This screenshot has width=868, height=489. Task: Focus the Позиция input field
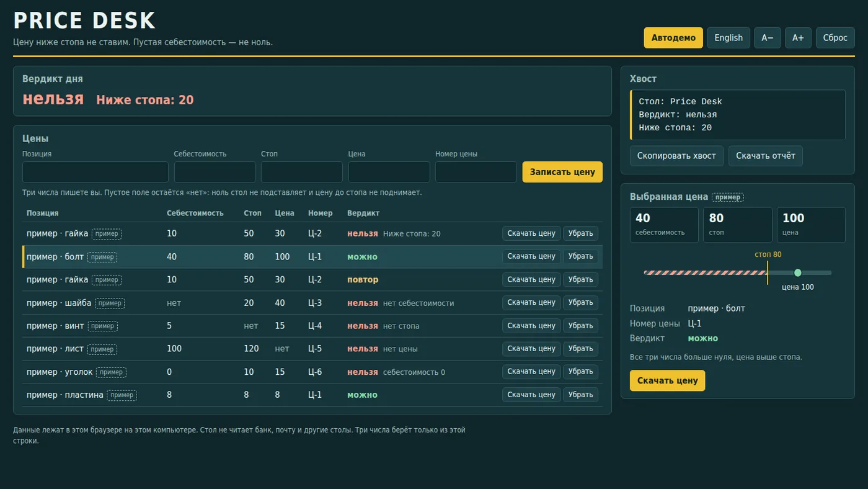click(95, 172)
